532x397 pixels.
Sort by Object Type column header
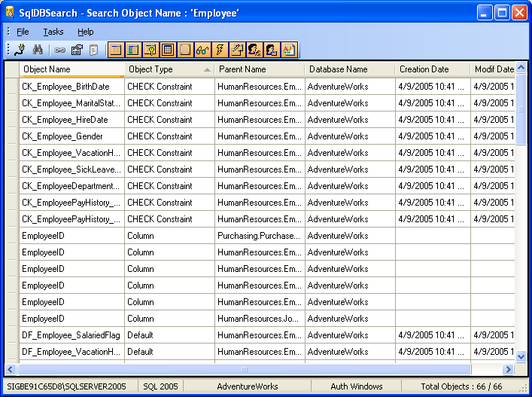point(169,69)
